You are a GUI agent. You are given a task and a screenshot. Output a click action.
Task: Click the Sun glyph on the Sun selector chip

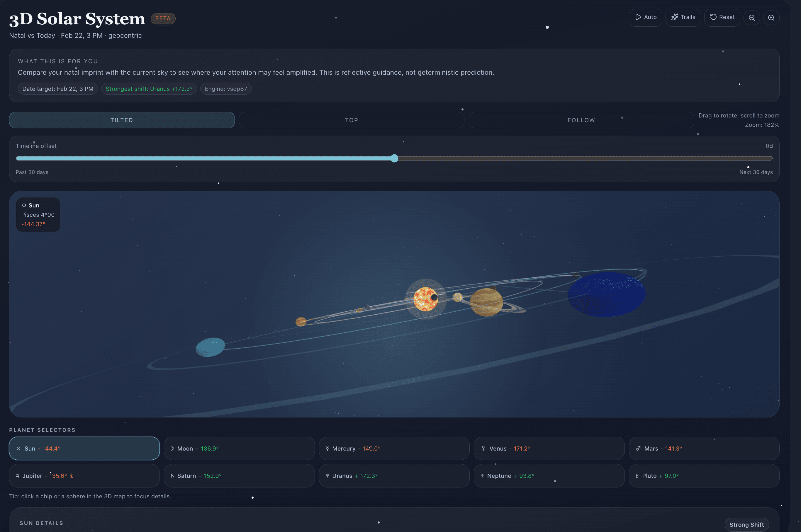coord(19,448)
